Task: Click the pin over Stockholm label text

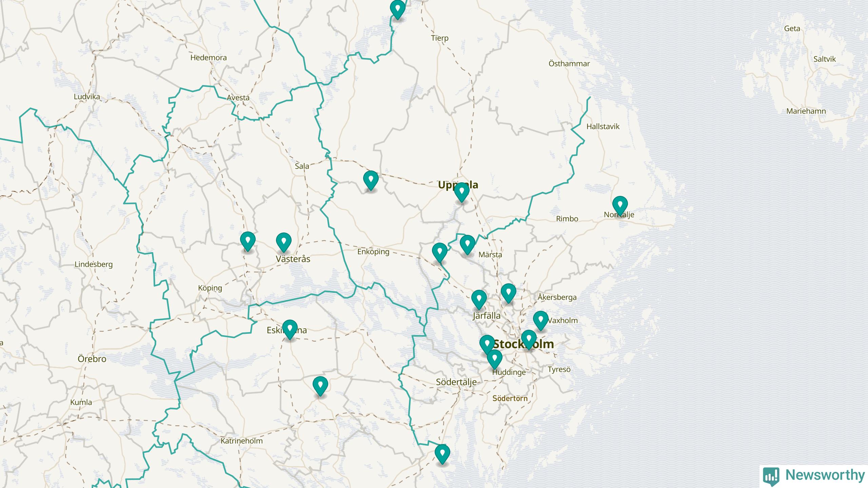Action: [x=528, y=339]
